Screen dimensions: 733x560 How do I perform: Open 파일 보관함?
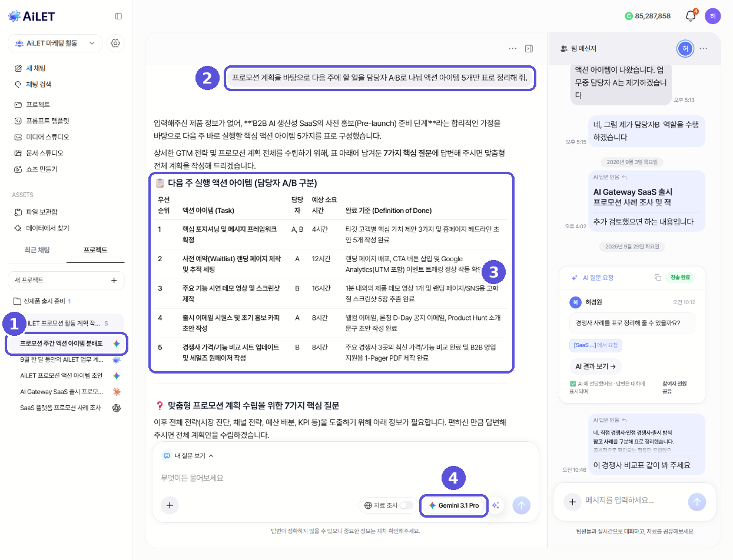(35, 212)
